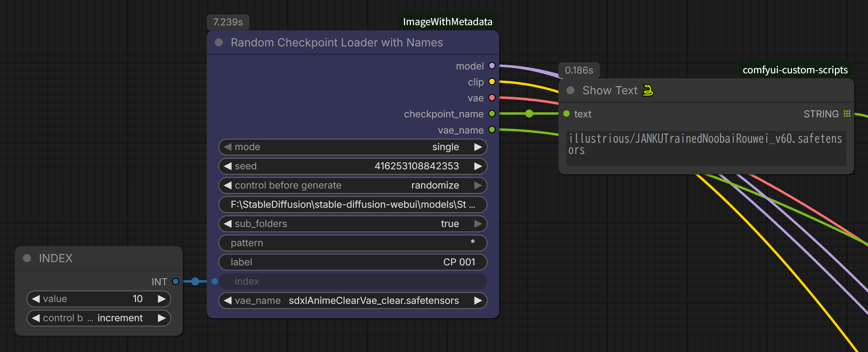Screen dimensions: 868x352
Task: Click the index input socket
Action: click(215, 281)
